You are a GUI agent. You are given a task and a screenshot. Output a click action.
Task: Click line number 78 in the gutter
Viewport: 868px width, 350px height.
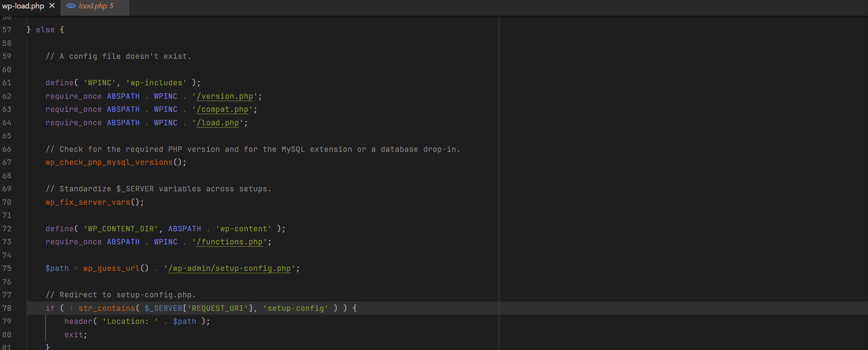pyautogui.click(x=7, y=308)
